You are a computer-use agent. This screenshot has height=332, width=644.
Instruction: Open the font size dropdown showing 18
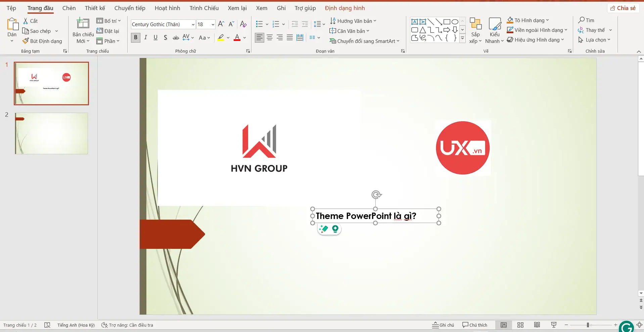pos(213,24)
